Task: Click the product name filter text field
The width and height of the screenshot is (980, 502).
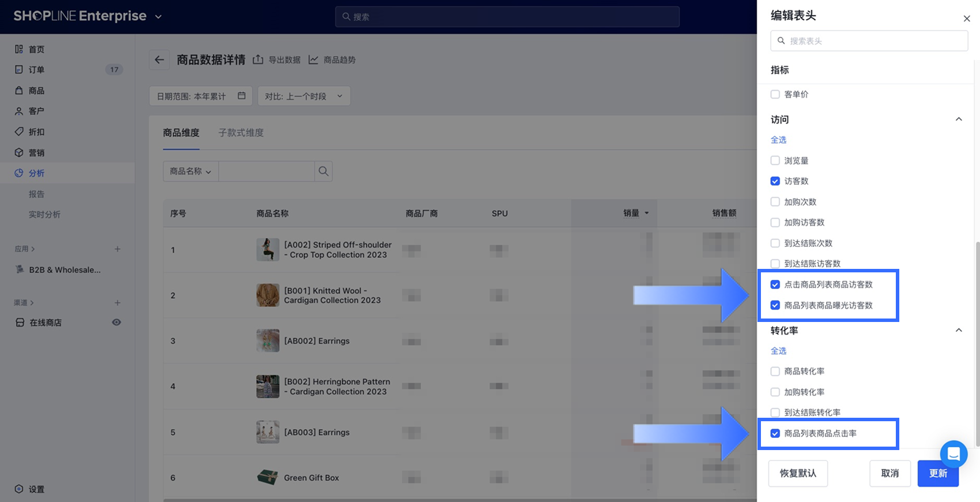Action: point(266,171)
